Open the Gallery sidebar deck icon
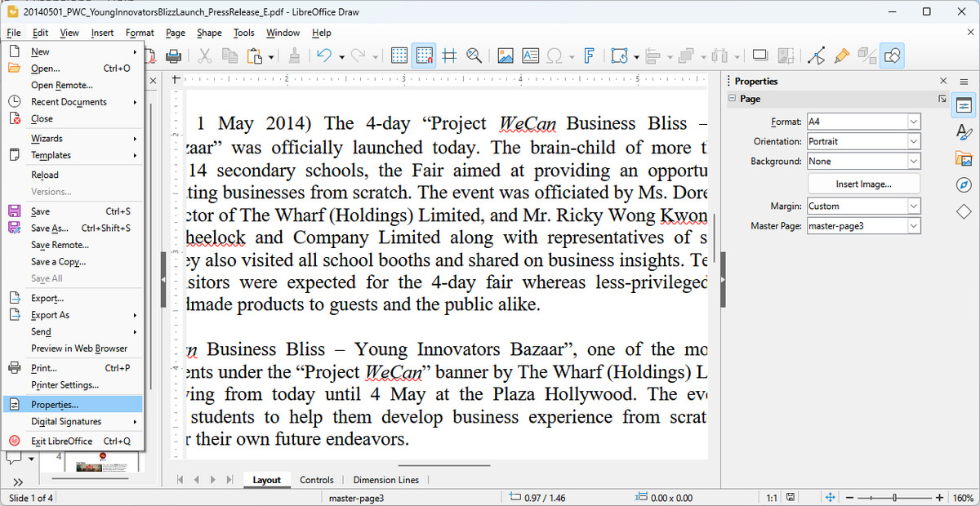The width and height of the screenshot is (980, 506). tap(964, 158)
